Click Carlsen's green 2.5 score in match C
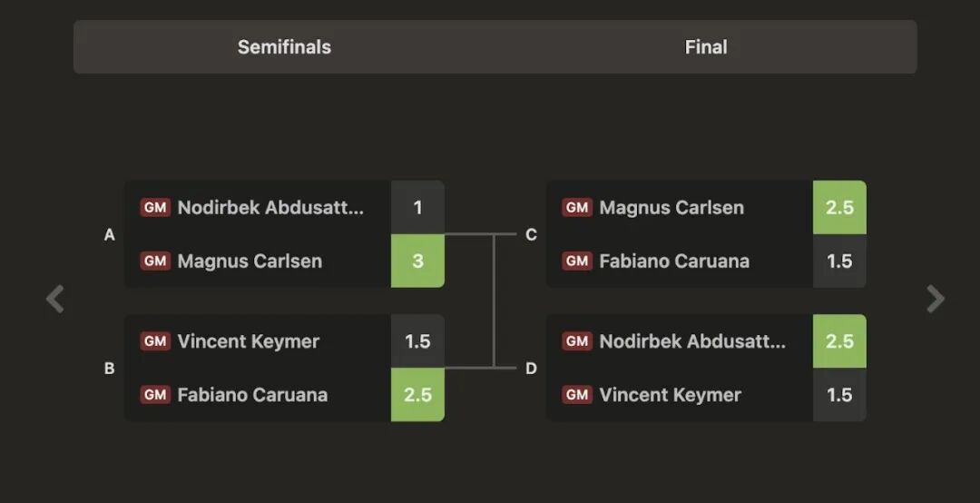The height and width of the screenshot is (503, 980). 839,208
